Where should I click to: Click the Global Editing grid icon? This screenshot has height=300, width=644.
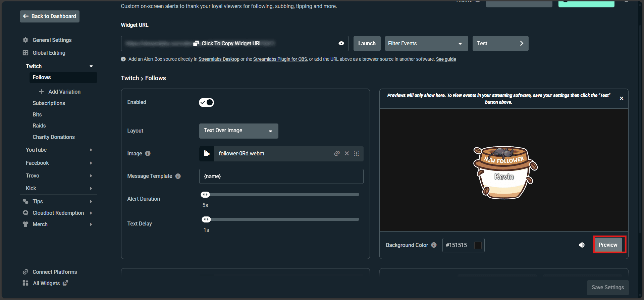point(25,53)
